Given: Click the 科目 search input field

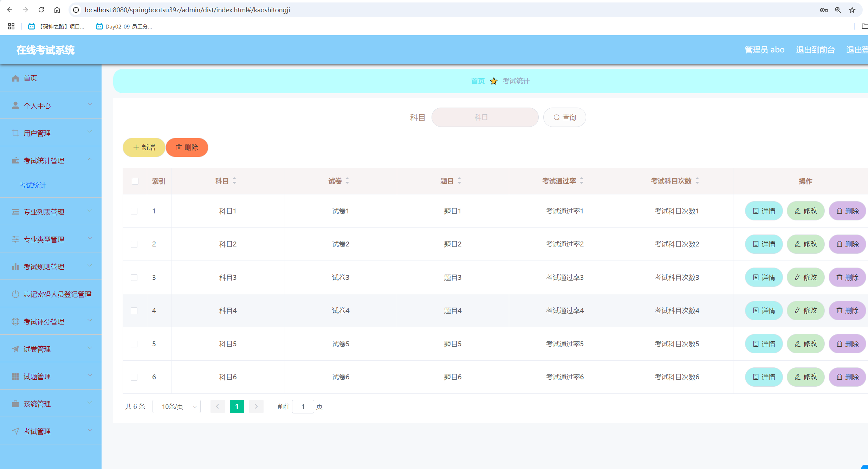Looking at the screenshot, I should point(485,117).
